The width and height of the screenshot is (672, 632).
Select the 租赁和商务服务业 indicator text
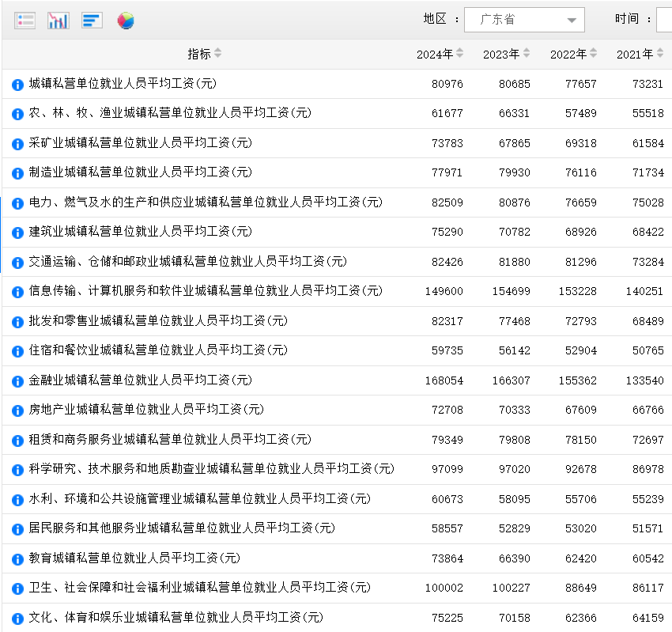tap(170, 439)
